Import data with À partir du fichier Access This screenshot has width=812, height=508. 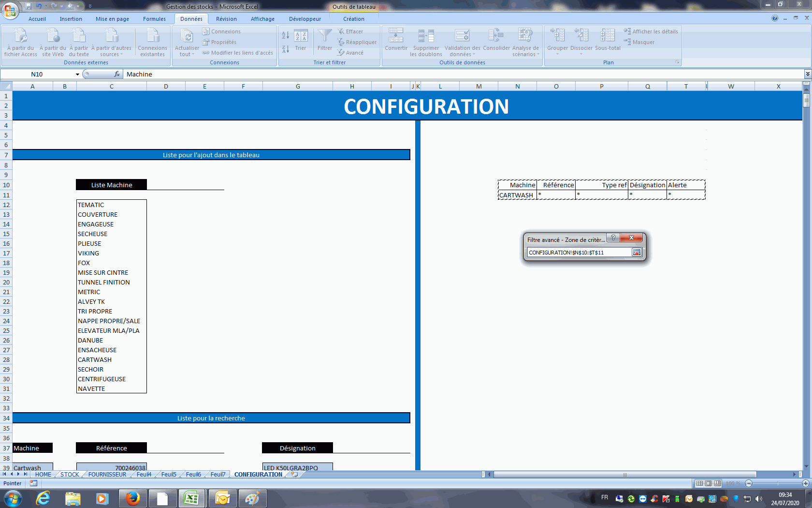[21, 43]
